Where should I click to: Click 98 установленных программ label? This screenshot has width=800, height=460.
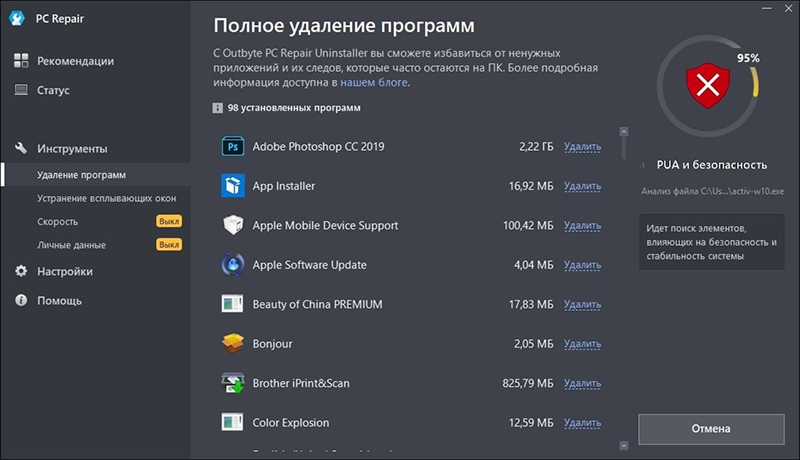pos(294,108)
